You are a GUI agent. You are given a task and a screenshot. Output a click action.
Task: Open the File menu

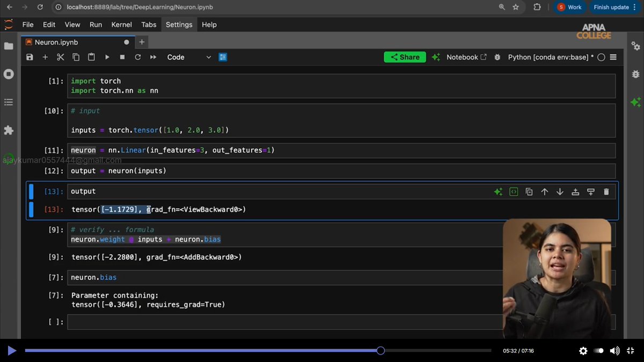(28, 25)
